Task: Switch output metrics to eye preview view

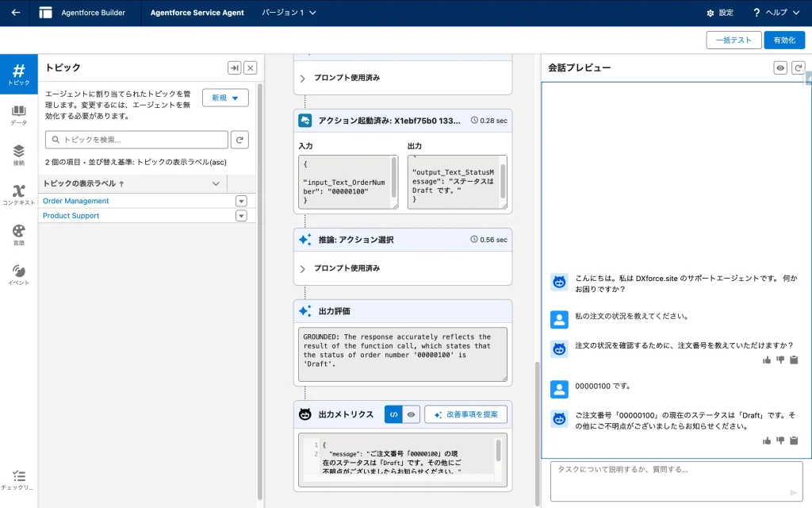Action: coord(411,414)
